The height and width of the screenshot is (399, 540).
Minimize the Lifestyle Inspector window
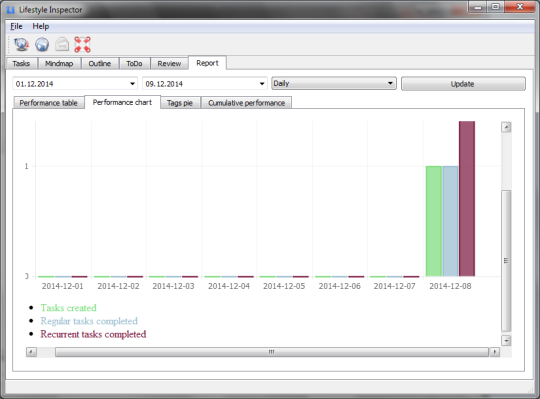point(478,7)
